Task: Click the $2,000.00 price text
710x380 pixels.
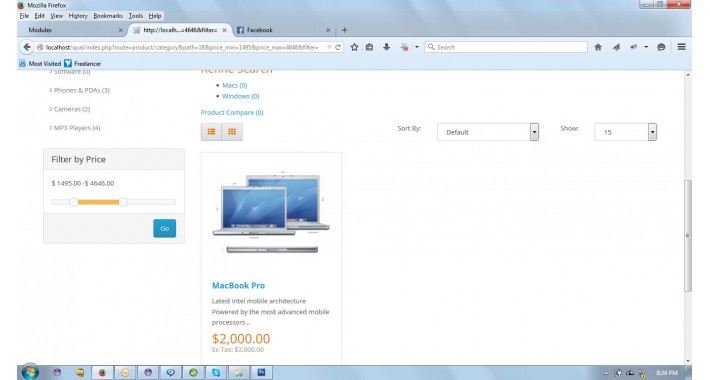Action: [241, 338]
